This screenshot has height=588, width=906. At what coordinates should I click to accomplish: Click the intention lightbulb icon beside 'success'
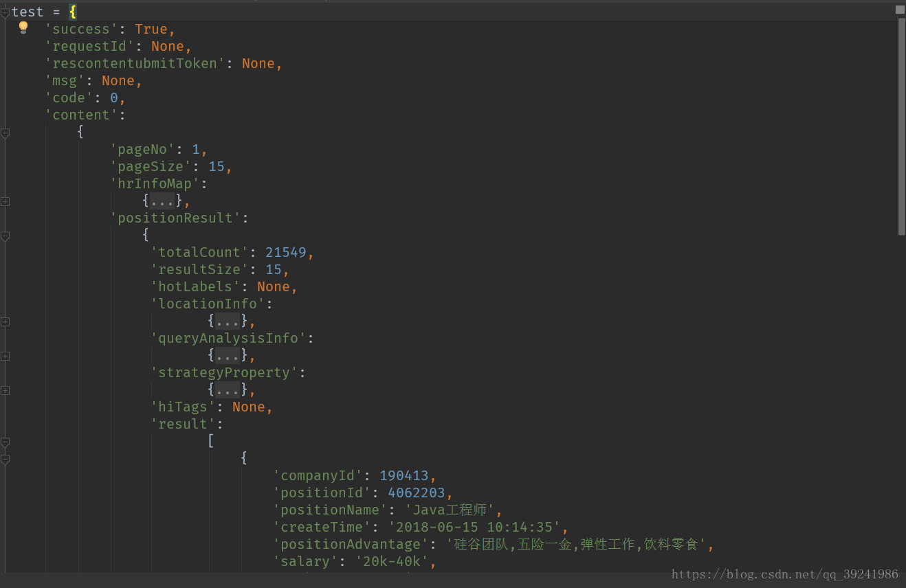(23, 27)
